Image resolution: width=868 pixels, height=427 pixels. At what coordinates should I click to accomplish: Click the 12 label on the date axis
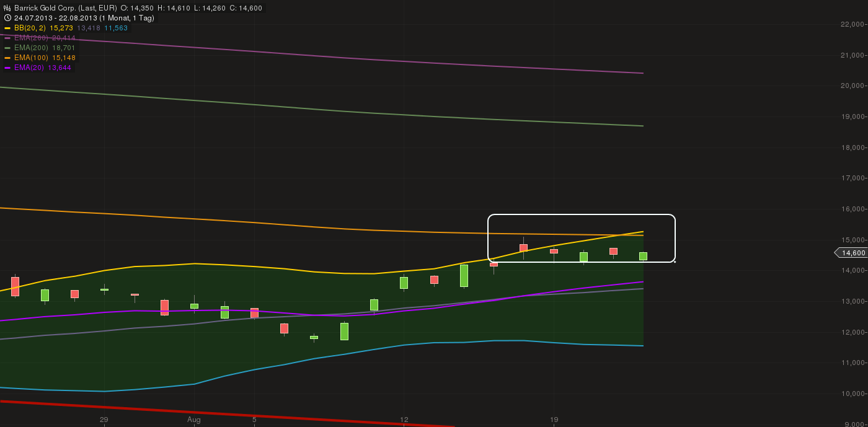pyautogui.click(x=404, y=420)
